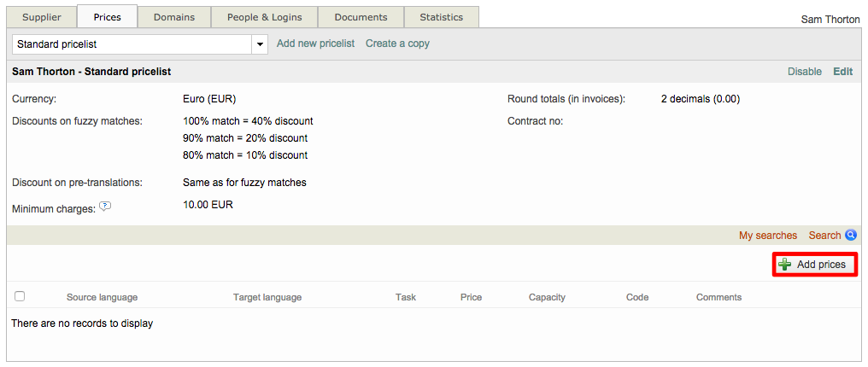The height and width of the screenshot is (367, 868).
Task: Select the Prices tab
Action: point(107,17)
